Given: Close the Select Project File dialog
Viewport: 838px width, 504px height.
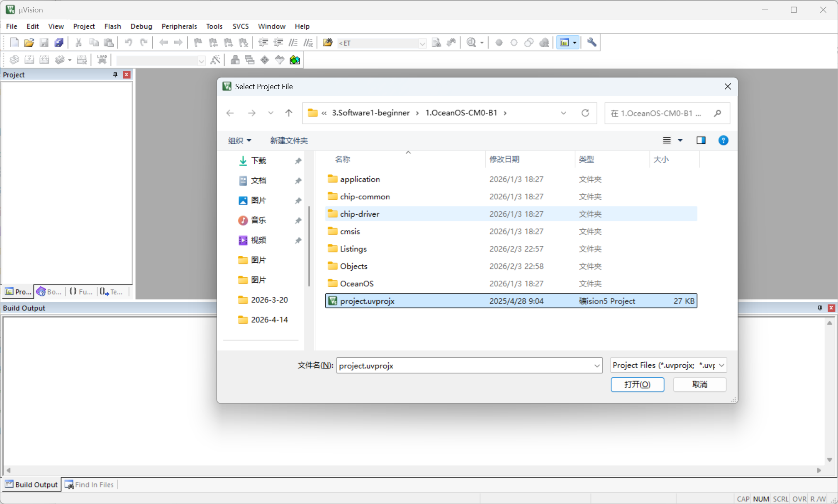Looking at the screenshot, I should pyautogui.click(x=728, y=86).
